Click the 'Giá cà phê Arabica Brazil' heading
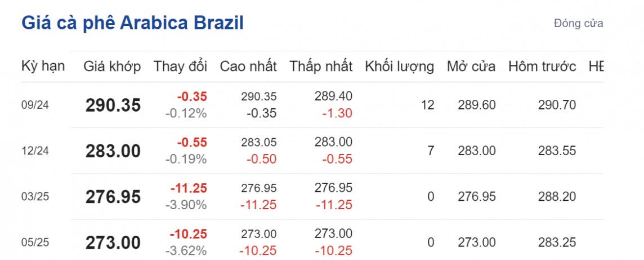The width and height of the screenshot is (644, 260). pyautogui.click(x=132, y=24)
